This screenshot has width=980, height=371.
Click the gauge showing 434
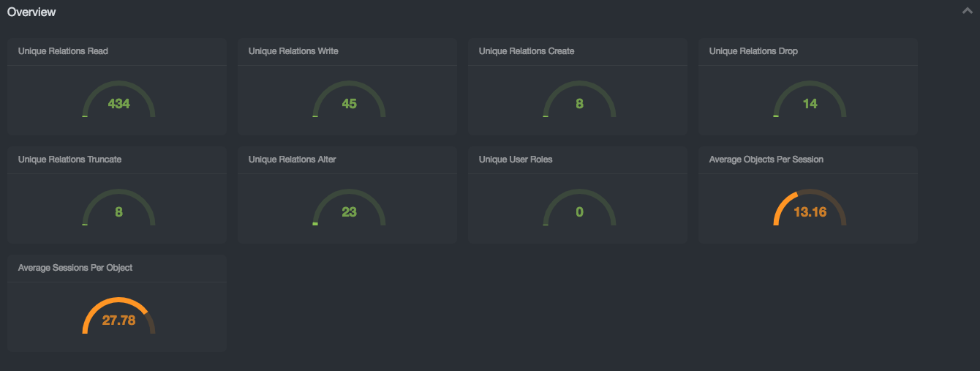[118, 103]
